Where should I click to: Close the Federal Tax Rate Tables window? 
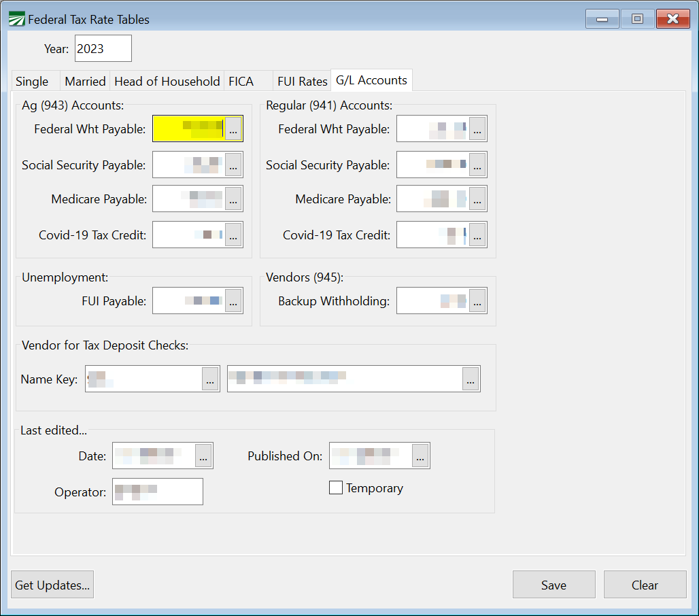pos(673,19)
